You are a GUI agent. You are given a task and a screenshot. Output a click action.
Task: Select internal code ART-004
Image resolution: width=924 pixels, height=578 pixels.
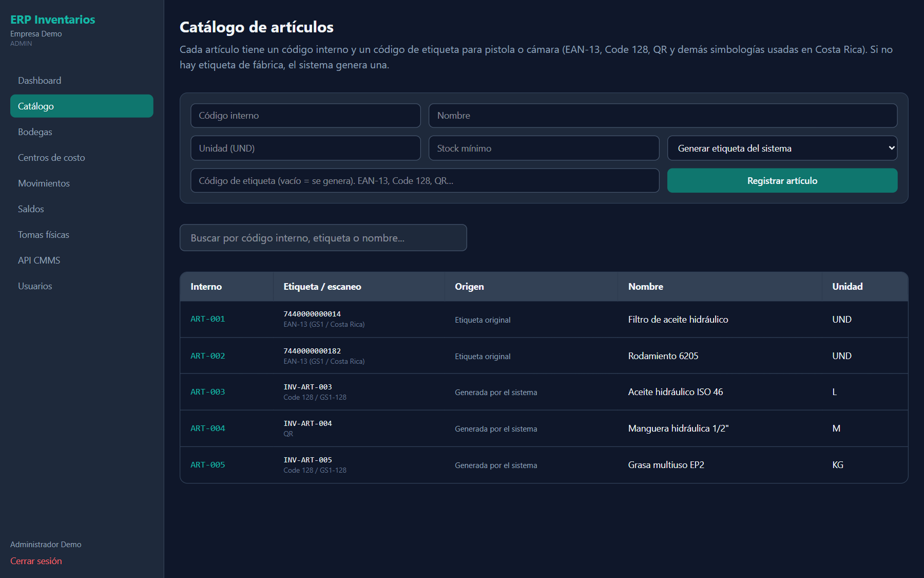point(207,428)
